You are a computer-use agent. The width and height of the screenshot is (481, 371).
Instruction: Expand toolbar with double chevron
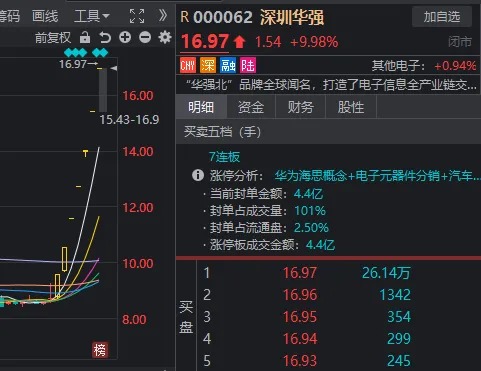click(163, 15)
